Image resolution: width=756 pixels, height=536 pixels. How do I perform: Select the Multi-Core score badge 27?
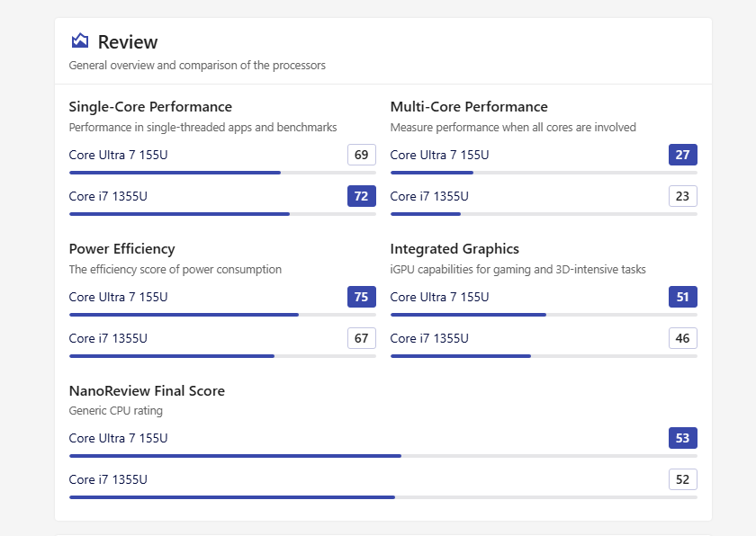click(683, 155)
